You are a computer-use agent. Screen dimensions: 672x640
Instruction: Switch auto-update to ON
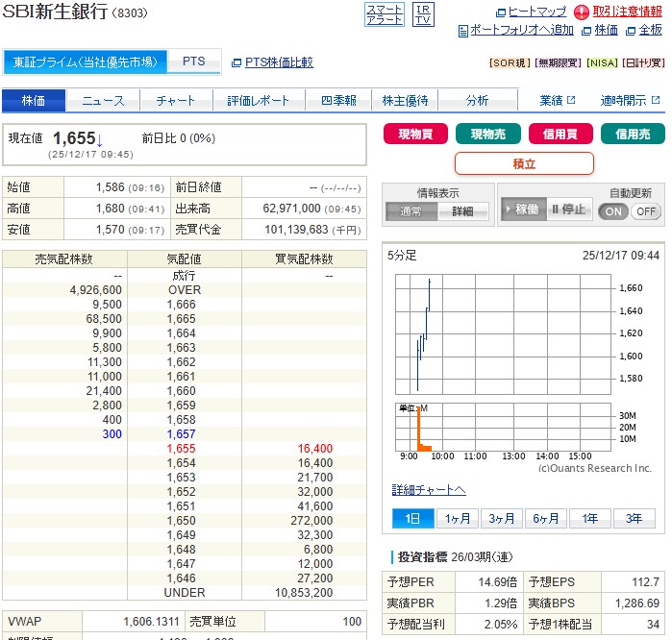click(613, 211)
